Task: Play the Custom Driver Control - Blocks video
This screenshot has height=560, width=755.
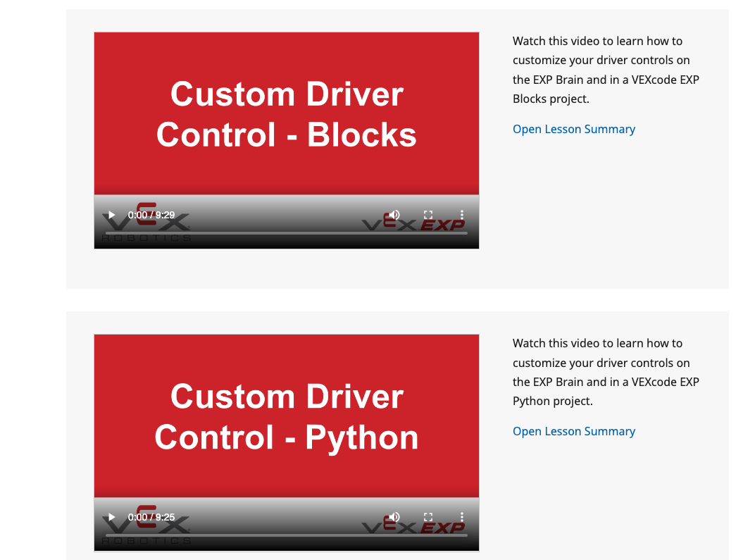Action: pos(111,214)
